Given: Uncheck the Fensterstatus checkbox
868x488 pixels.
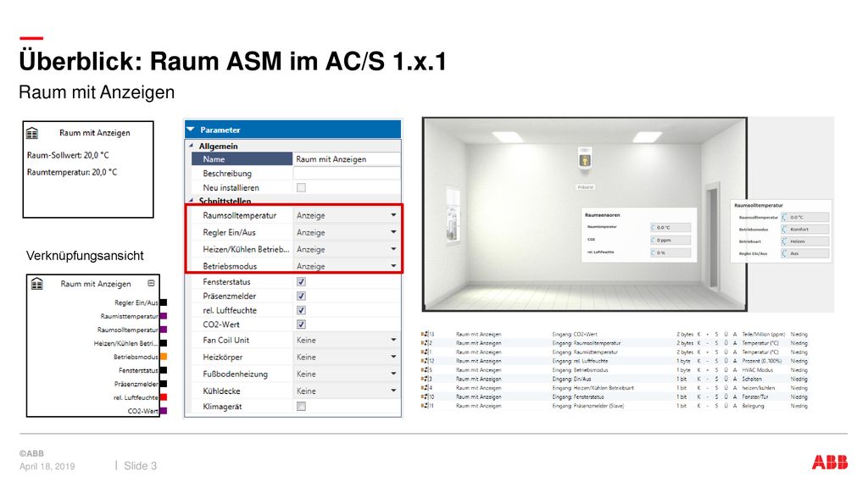Looking at the screenshot, I should (301, 281).
